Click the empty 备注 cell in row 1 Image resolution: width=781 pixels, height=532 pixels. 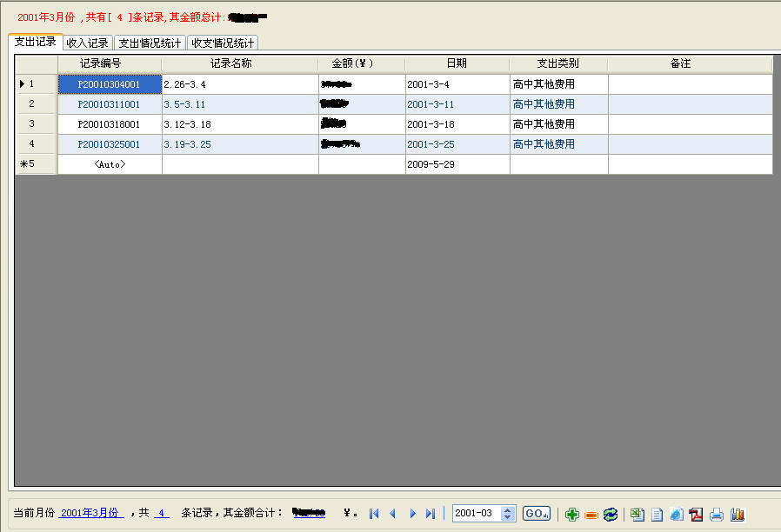[x=691, y=84]
